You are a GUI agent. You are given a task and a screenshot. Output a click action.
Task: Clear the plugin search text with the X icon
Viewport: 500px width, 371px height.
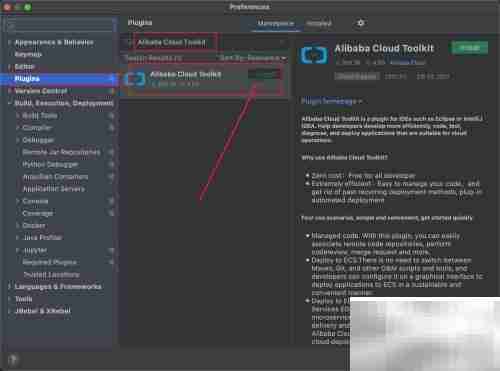(282, 42)
